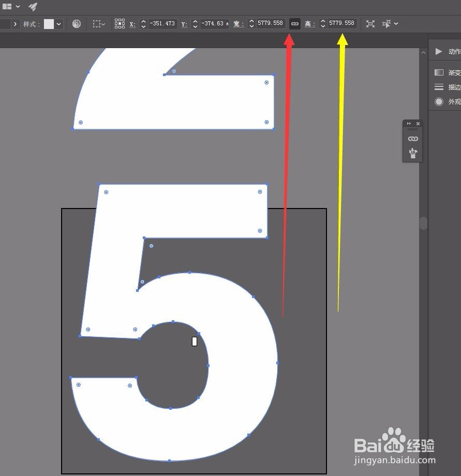Click the Y value stepper arrows
Screen dimensions: 461x476
click(x=195, y=24)
